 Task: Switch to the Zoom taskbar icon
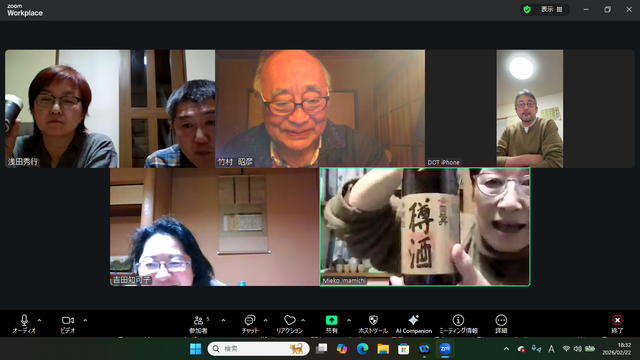point(445,349)
